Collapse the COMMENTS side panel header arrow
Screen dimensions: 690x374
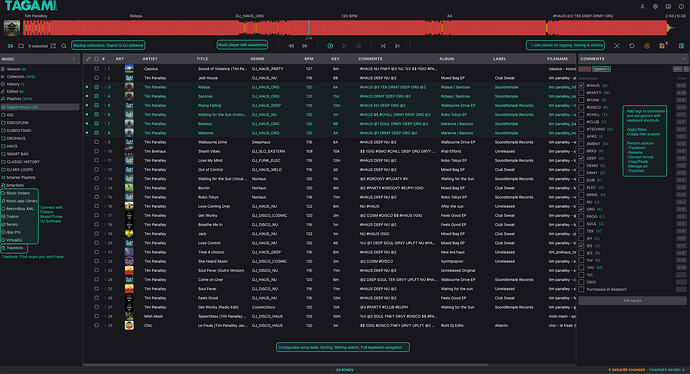(x=683, y=59)
